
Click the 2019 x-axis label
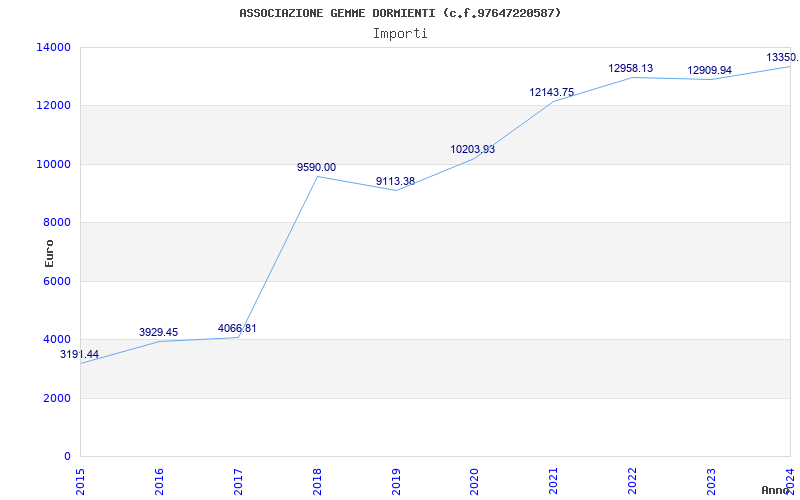coord(396,482)
